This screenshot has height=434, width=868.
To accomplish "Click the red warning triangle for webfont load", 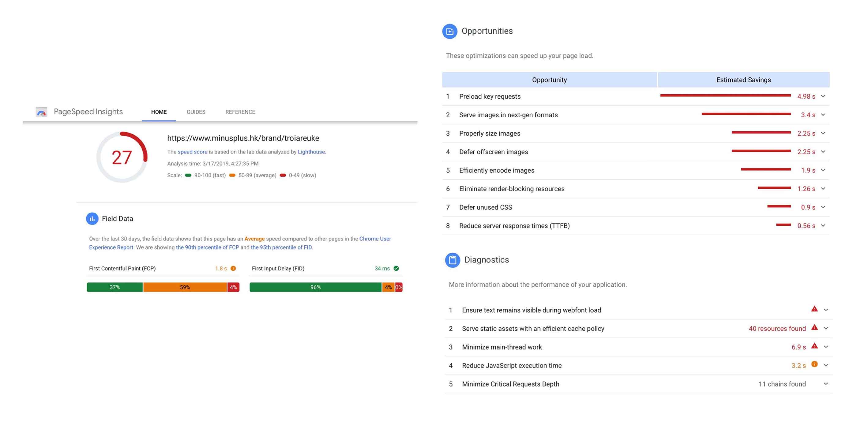I will point(814,309).
